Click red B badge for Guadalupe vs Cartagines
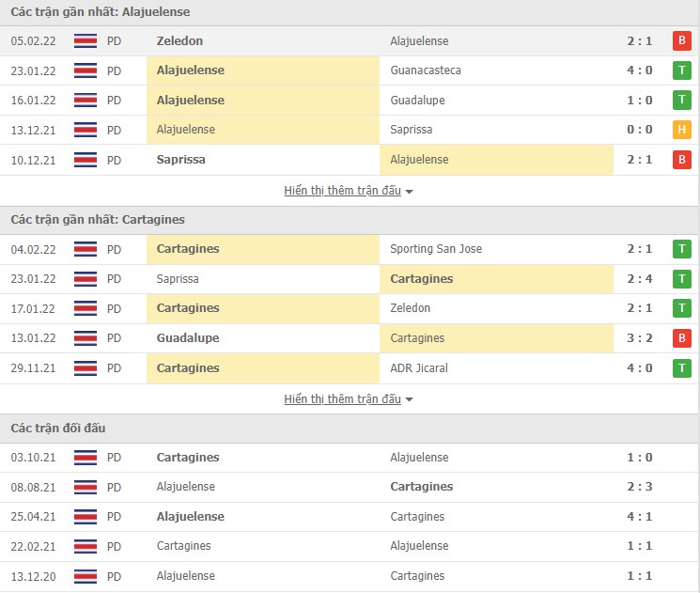 (681, 338)
